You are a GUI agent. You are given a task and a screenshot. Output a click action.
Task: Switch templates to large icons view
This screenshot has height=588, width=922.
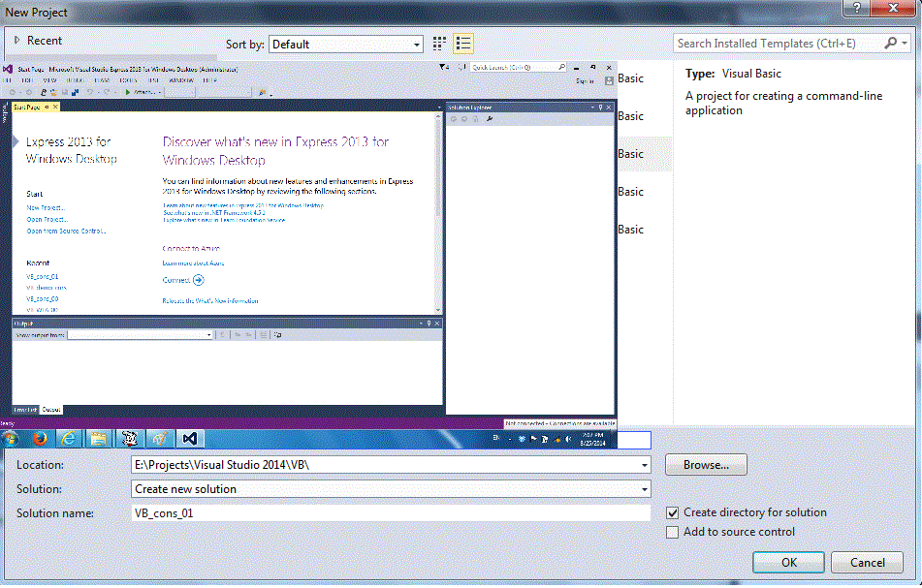pos(439,44)
